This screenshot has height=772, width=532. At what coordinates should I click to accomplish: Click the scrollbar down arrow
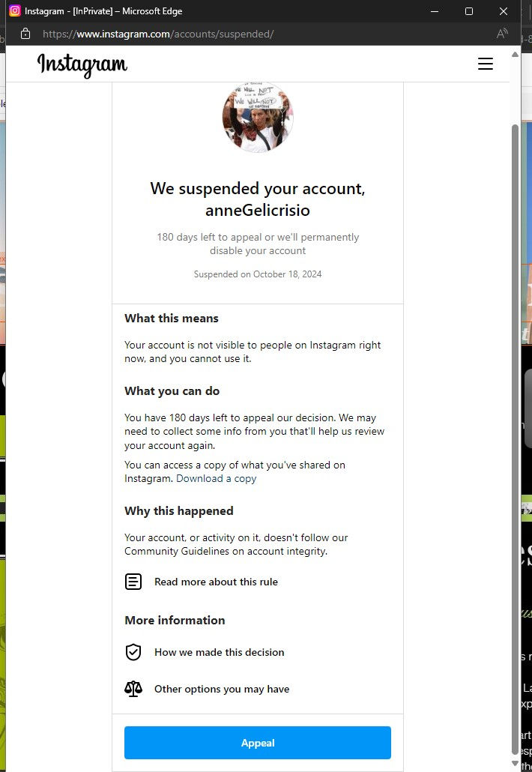516,764
